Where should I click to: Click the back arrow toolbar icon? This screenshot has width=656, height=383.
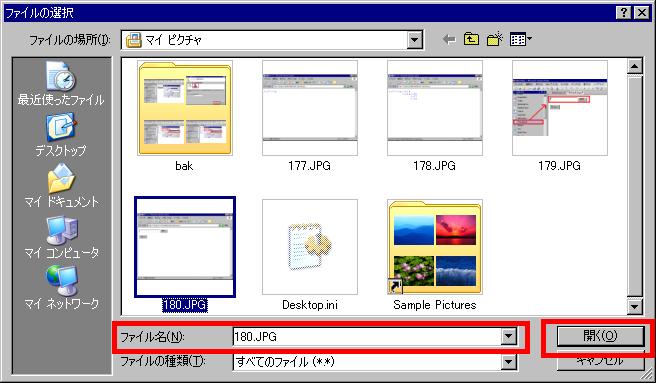click(449, 40)
